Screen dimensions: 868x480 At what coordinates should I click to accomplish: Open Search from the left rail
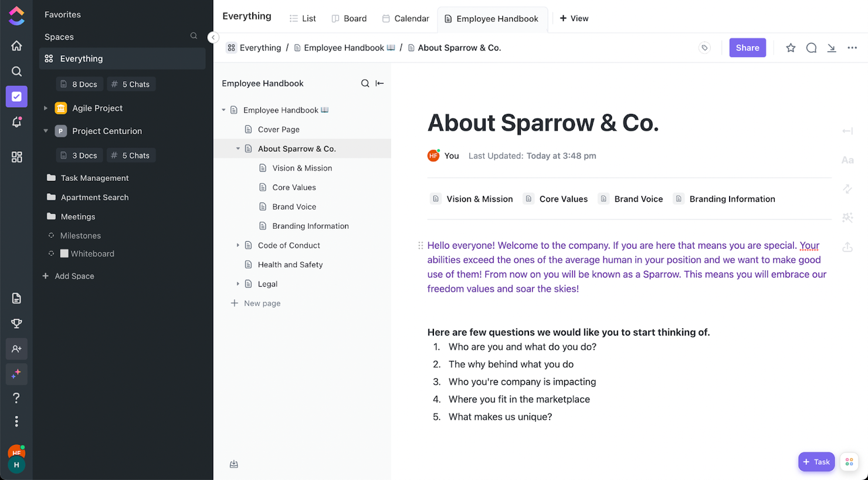click(x=16, y=72)
